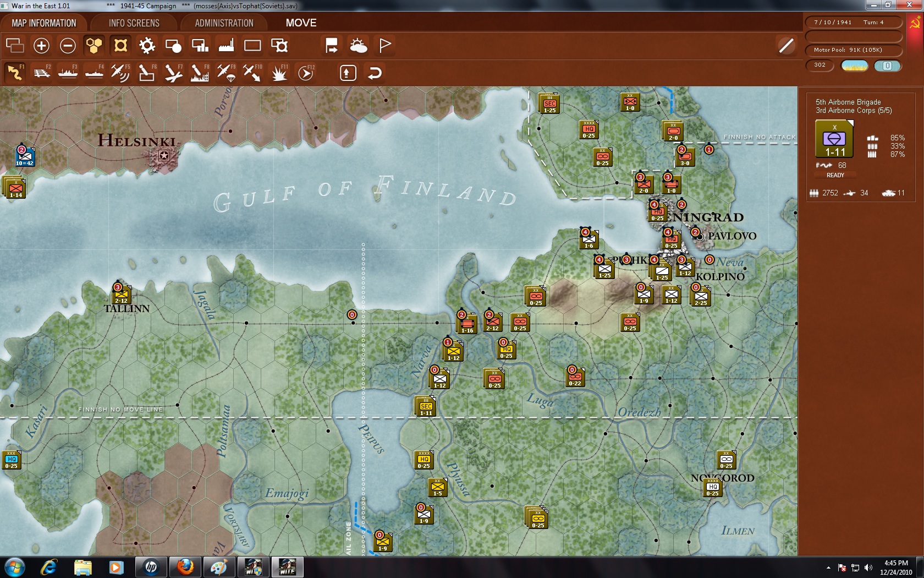This screenshot has width=924, height=578.
Task: Click the Motor Pool 91K readout
Action: click(854, 50)
